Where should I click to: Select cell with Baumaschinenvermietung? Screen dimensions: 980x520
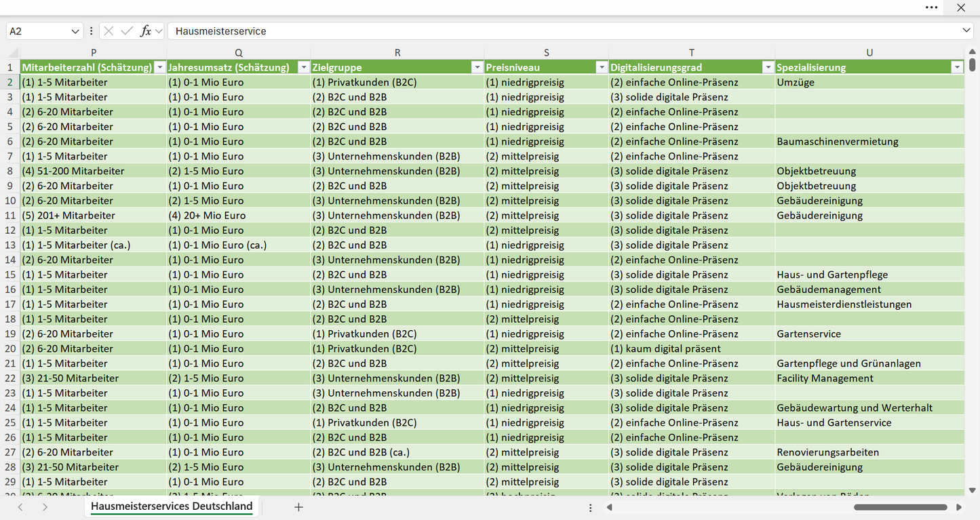click(869, 142)
